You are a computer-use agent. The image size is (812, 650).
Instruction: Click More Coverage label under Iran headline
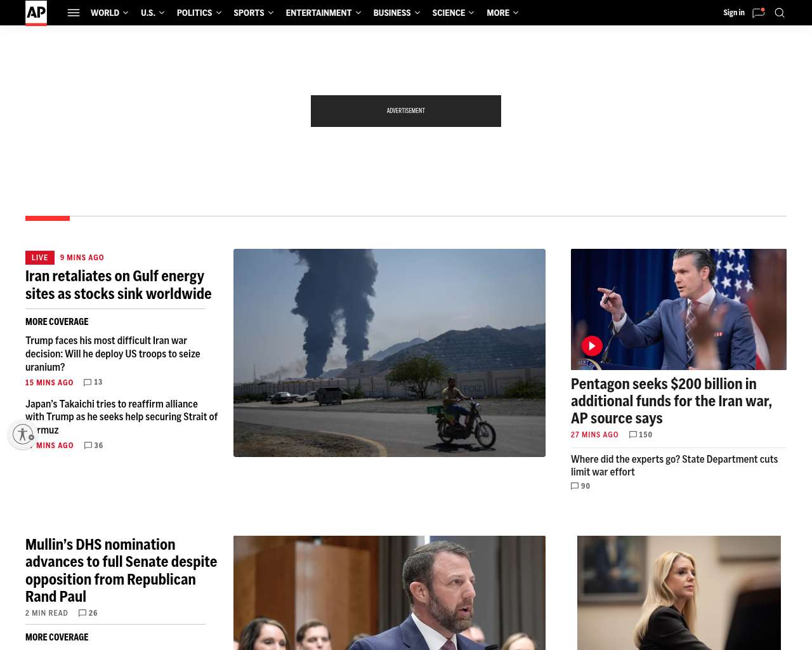[x=57, y=322]
